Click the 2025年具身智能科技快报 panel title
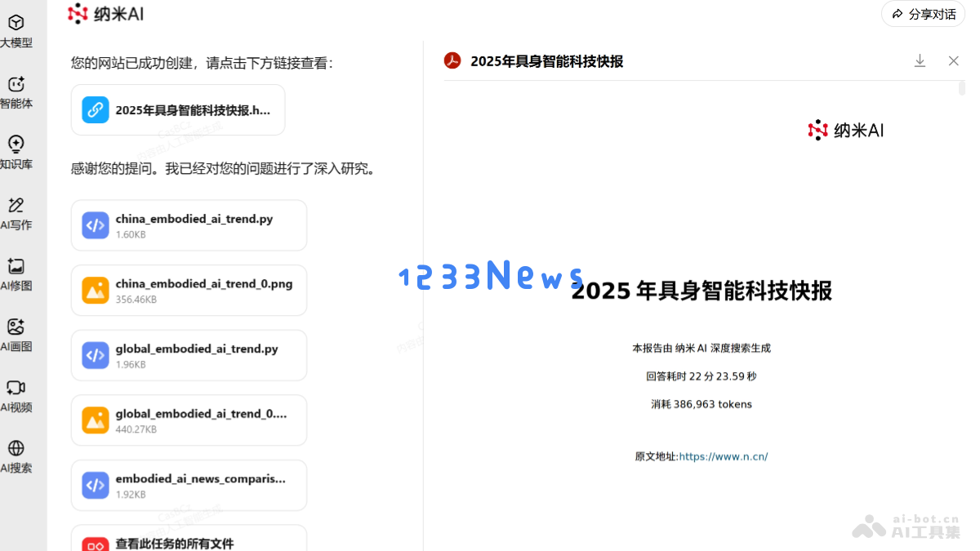This screenshot has height=551, width=980. tap(547, 61)
